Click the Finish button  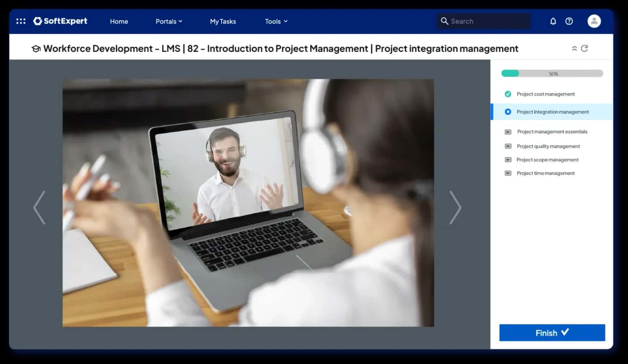[552, 333]
